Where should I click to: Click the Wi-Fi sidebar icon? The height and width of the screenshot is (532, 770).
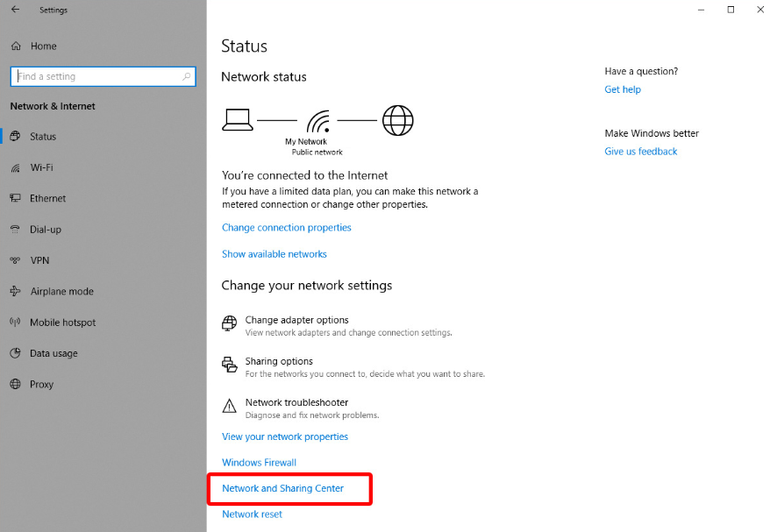click(x=15, y=167)
